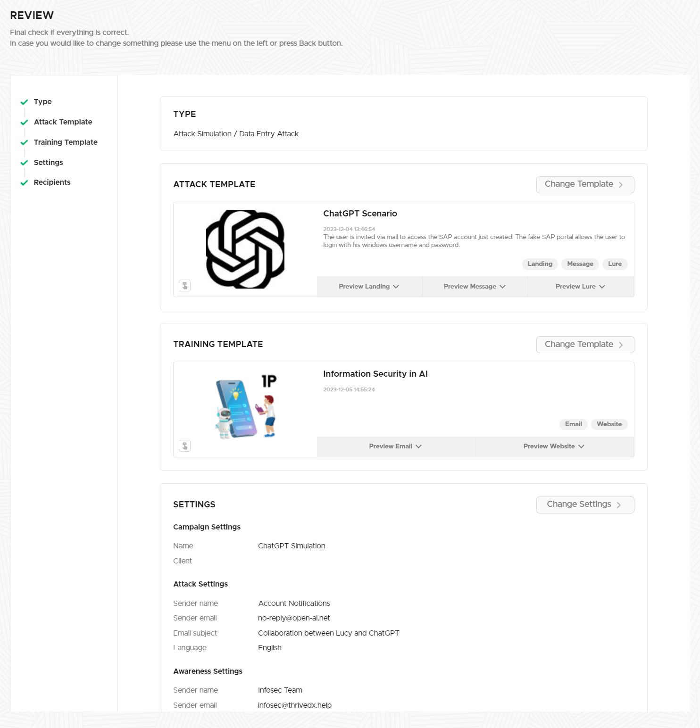The image size is (700, 728).
Task: Expand Preview Message dropdown
Action: click(475, 287)
